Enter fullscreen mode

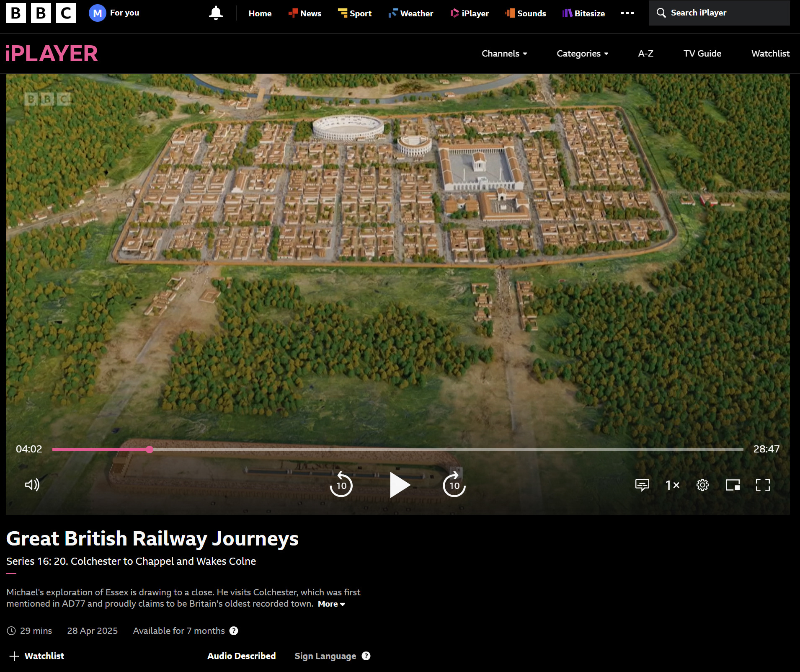[763, 485]
